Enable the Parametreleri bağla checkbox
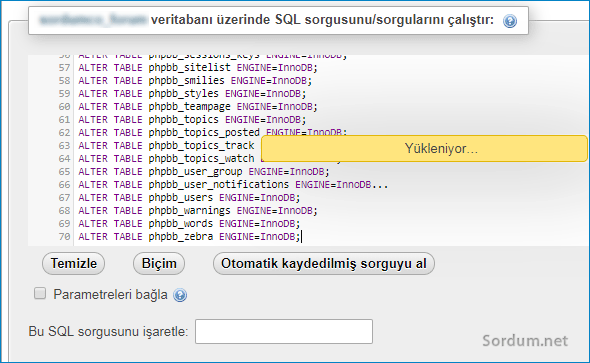Screen dimensions: 590x363 pos(40,293)
